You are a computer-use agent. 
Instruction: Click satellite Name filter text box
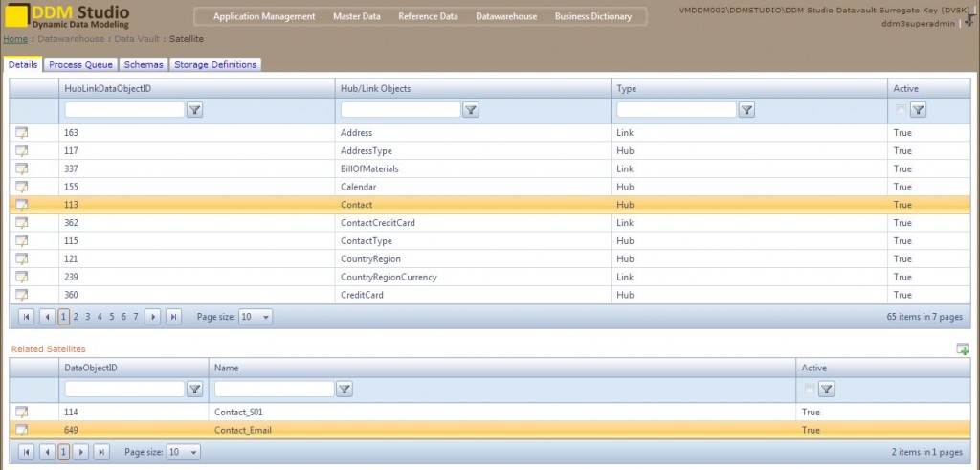tap(275, 390)
